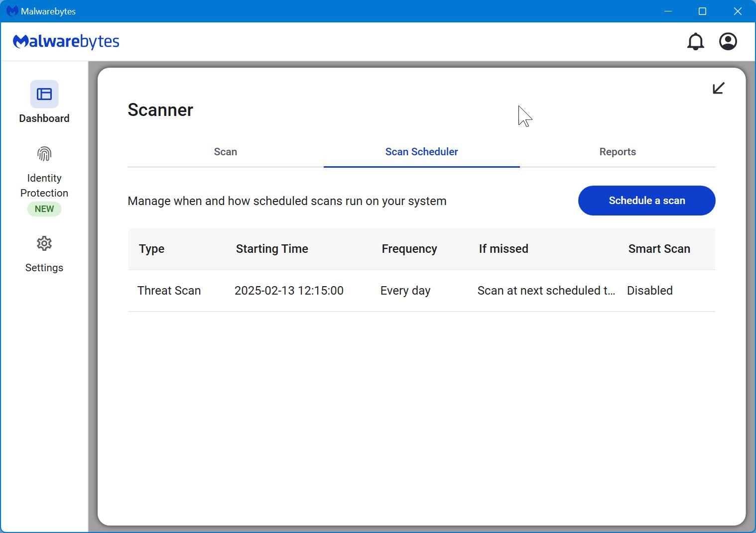Click the 2025-02-13 12:15:00 start time cell

click(289, 291)
